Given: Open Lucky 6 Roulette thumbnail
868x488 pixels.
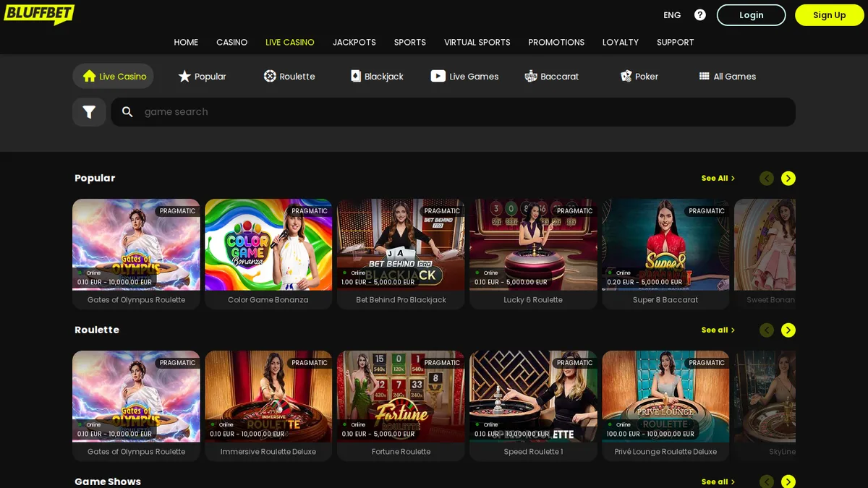Looking at the screenshot, I should [533, 244].
